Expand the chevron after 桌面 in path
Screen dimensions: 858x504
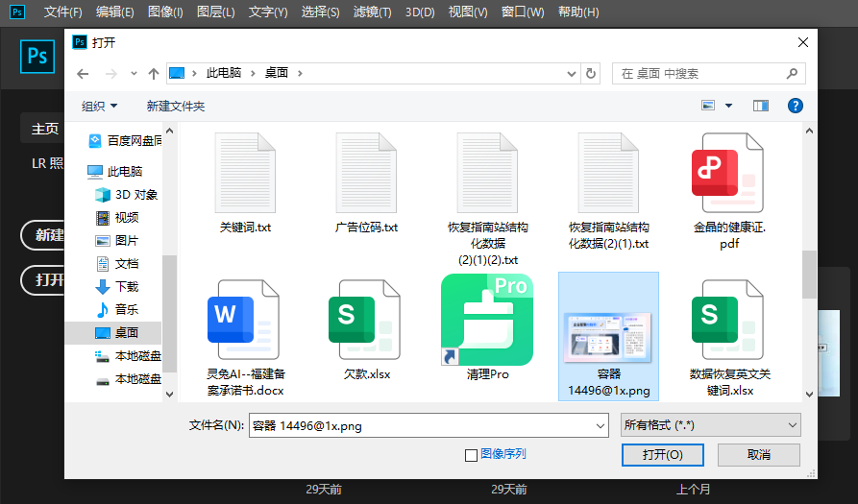tap(300, 73)
